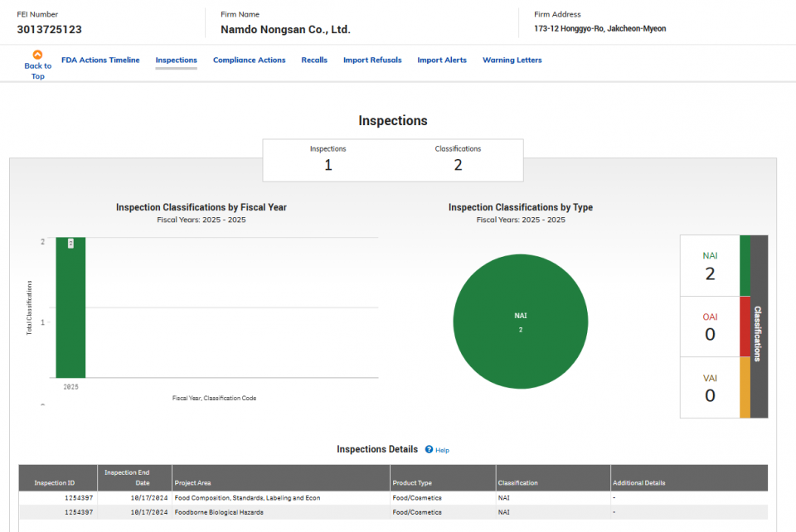The width and height of the screenshot is (796, 532).
Task: Select the VAI classification tile
Action: click(710, 388)
